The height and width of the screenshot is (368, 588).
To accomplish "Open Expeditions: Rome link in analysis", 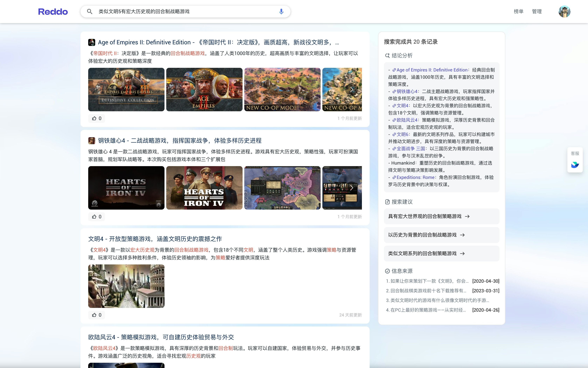I will 413,177.
